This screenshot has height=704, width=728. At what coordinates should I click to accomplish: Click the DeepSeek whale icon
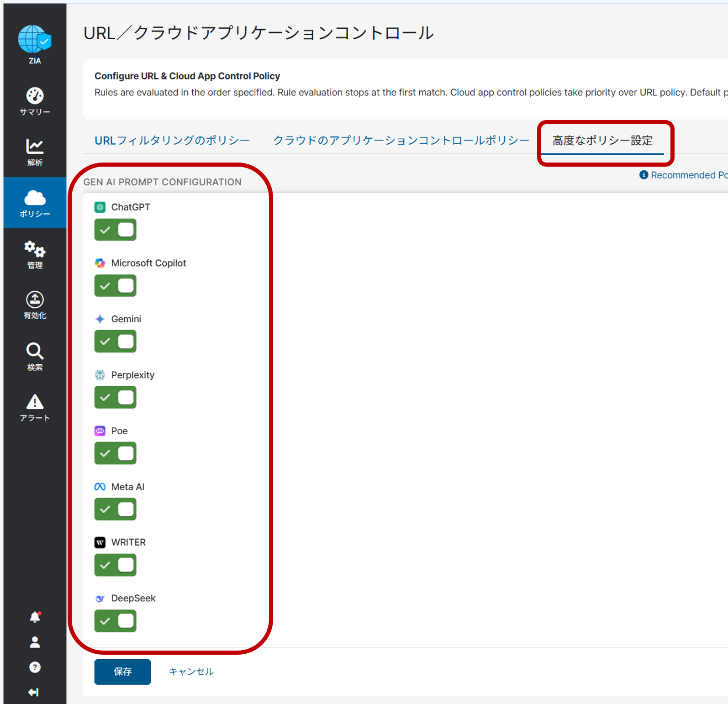[x=100, y=599]
